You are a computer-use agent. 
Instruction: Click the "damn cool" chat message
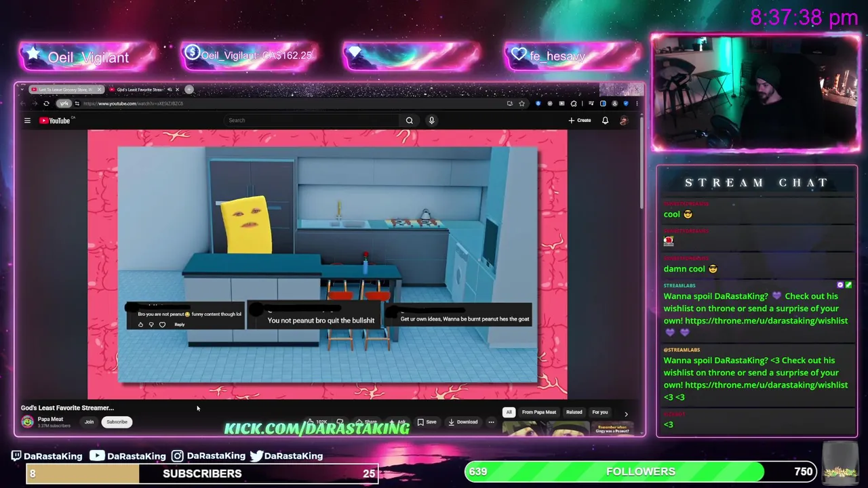tap(690, 269)
